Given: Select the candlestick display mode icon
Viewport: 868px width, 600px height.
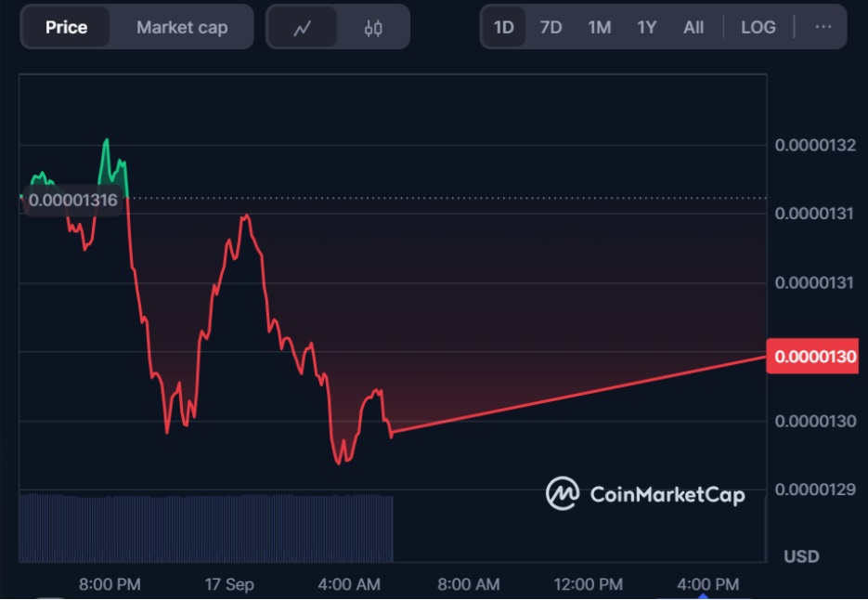Looking at the screenshot, I should [374, 27].
